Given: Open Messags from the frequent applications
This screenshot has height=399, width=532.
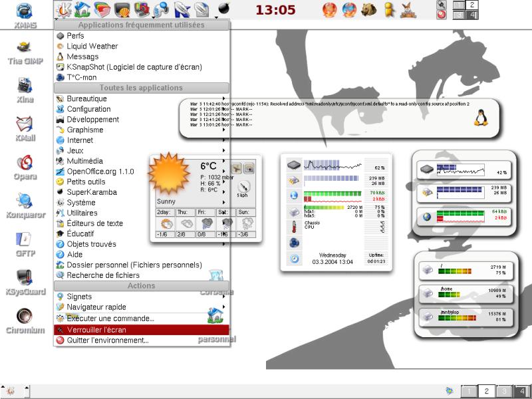Looking at the screenshot, I should tap(142, 57).
